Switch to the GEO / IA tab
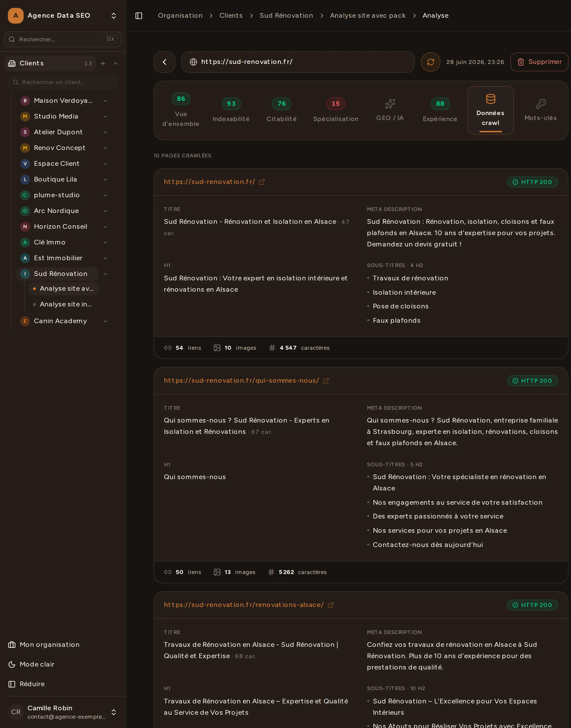 pyautogui.click(x=390, y=110)
